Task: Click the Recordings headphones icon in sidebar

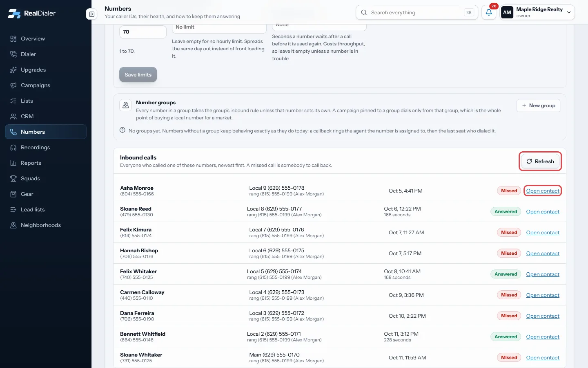Action: pyautogui.click(x=13, y=148)
